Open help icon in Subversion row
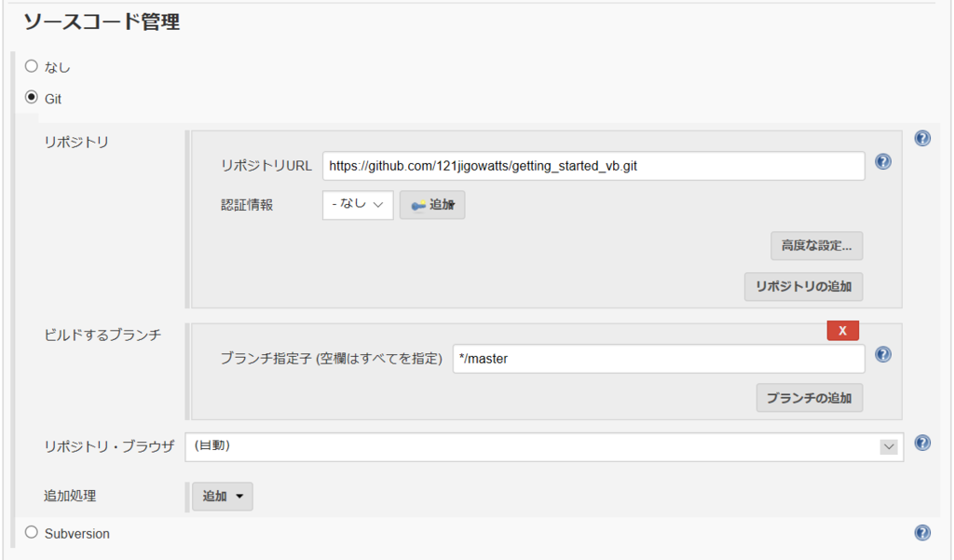Screen dimensions: 954x560 click(922, 533)
